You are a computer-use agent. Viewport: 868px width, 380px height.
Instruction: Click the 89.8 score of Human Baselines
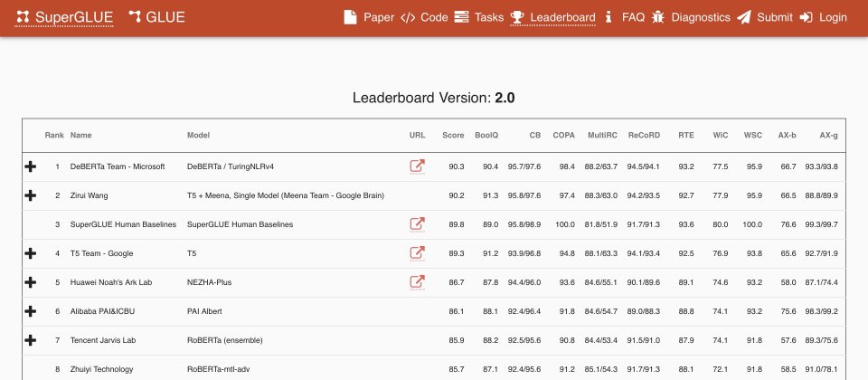coord(457,224)
